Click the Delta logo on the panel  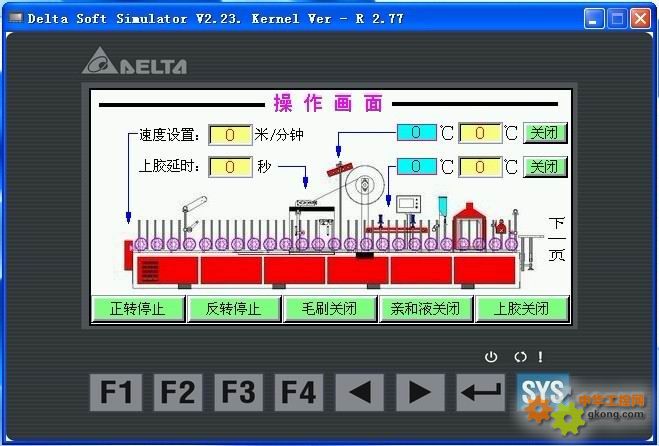(x=134, y=61)
